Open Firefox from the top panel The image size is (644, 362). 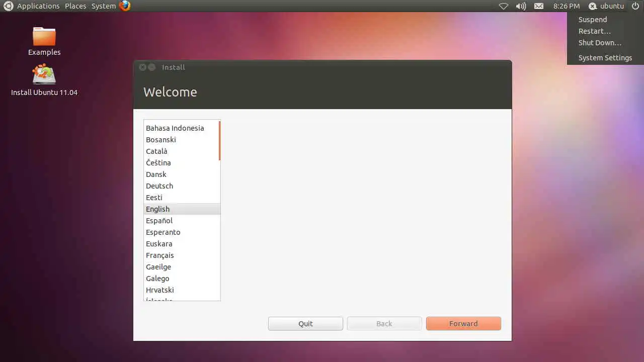pos(125,6)
